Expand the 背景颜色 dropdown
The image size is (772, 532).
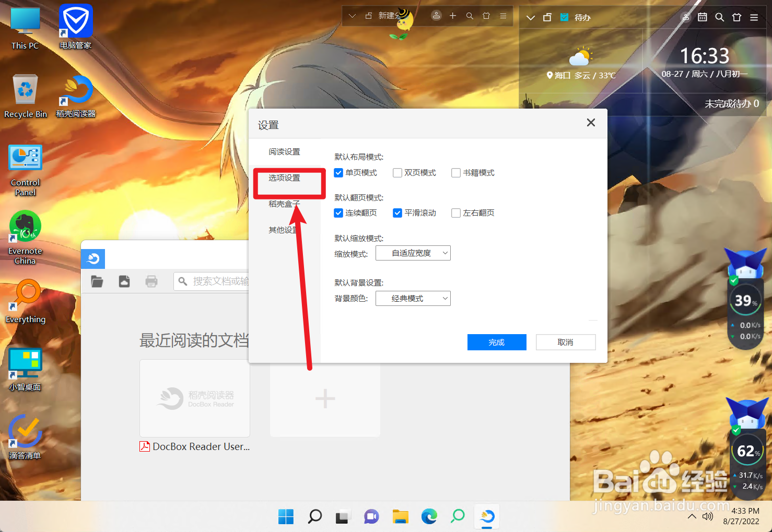coord(413,299)
